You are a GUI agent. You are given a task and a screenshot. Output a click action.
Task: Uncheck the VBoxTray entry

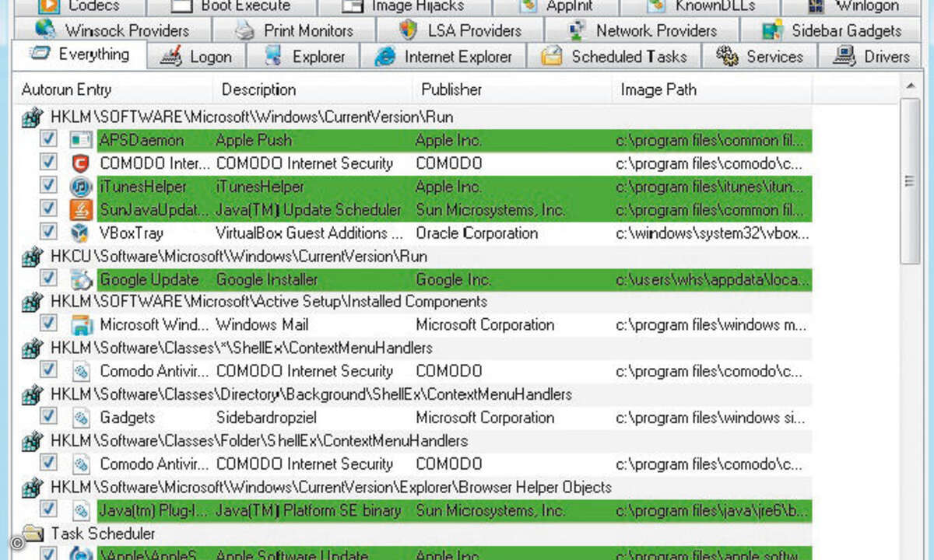(x=49, y=232)
